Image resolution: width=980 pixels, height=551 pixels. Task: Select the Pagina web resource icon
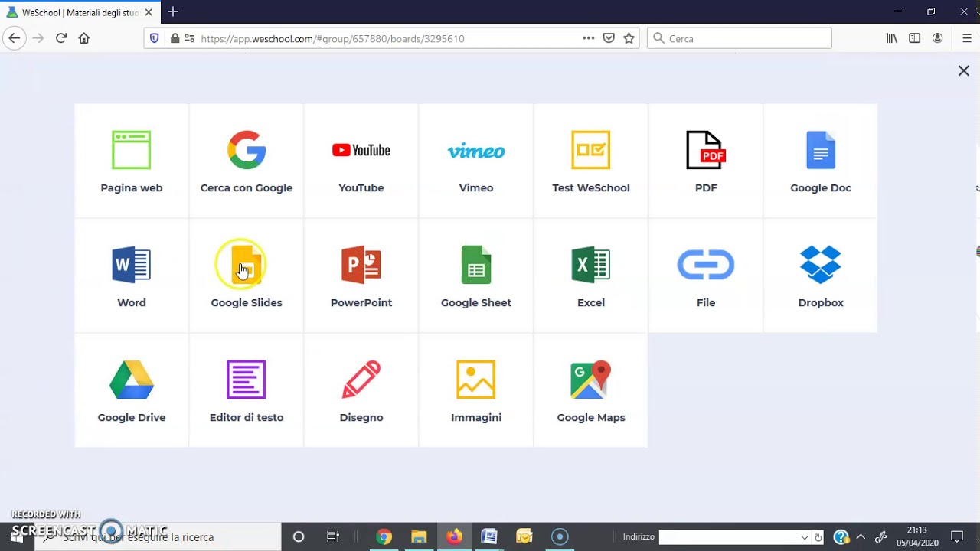coord(132,150)
